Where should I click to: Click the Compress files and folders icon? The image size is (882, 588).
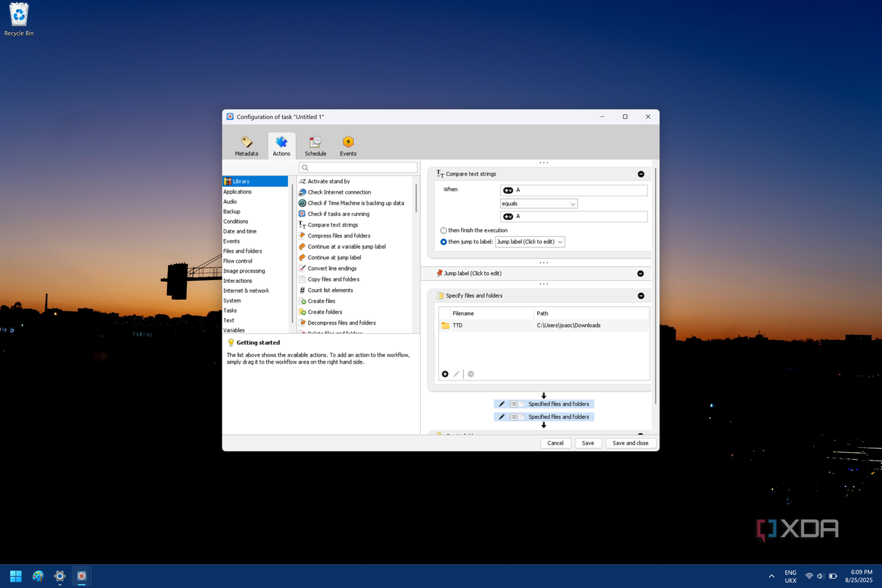click(x=302, y=235)
